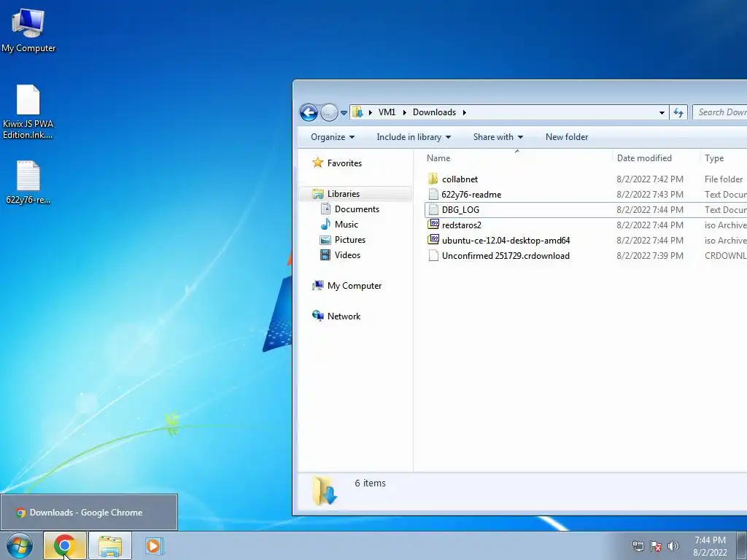Click VM1 in the address breadcrumb
The height and width of the screenshot is (560, 747).
387,112
